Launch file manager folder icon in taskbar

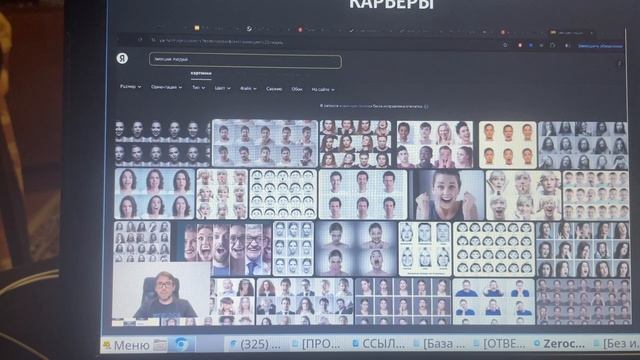coord(160,345)
